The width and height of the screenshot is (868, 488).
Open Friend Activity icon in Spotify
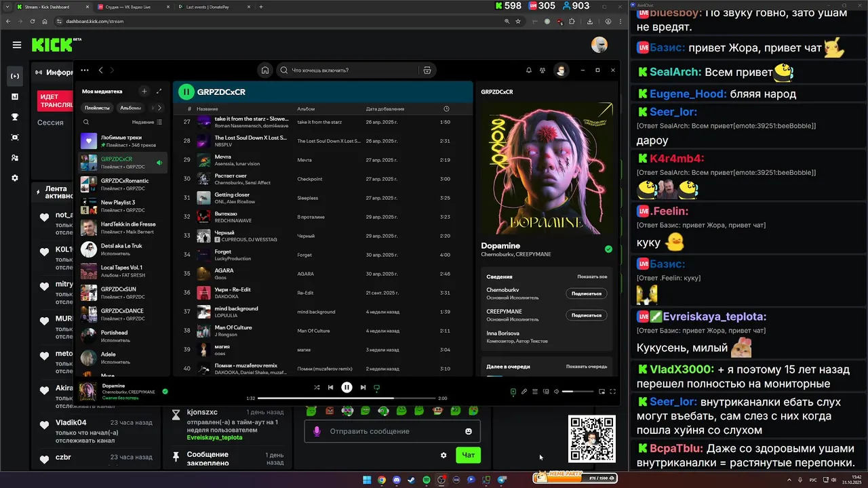(542, 70)
